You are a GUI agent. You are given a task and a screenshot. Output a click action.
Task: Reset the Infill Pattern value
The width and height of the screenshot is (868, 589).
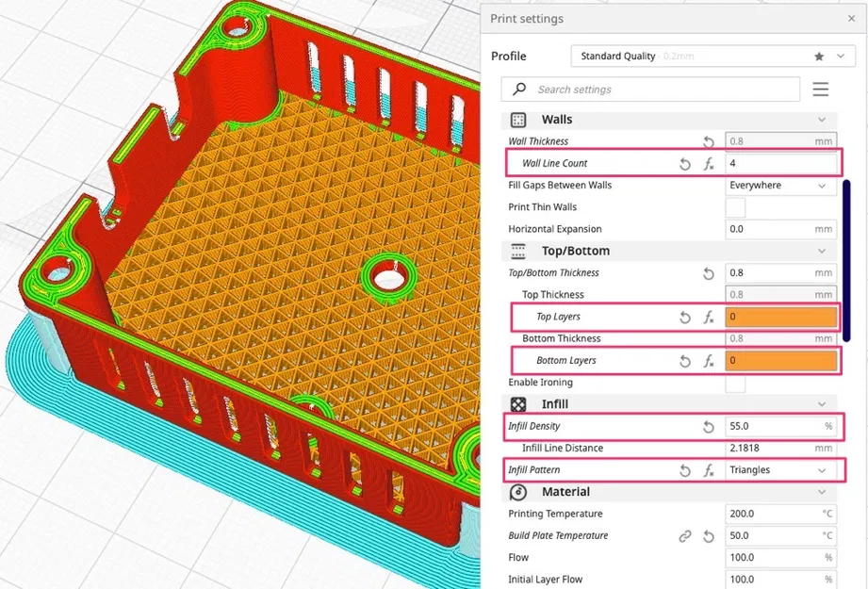685,470
